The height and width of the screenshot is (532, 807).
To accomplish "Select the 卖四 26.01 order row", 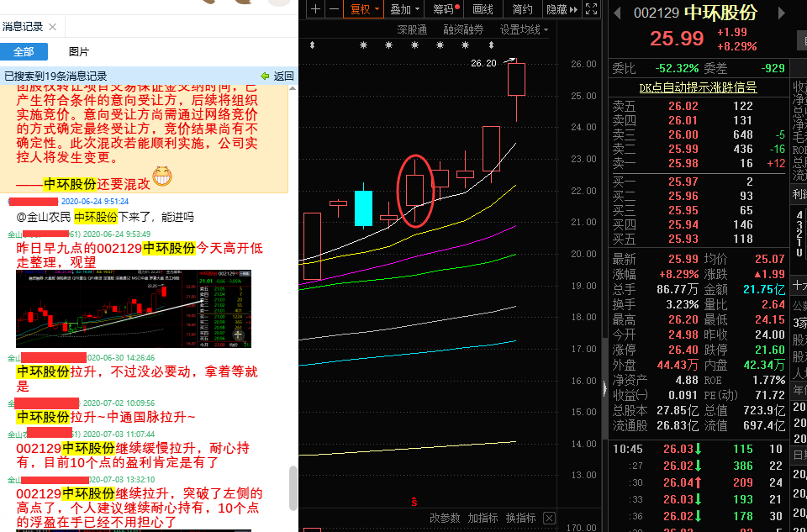I will [698, 120].
